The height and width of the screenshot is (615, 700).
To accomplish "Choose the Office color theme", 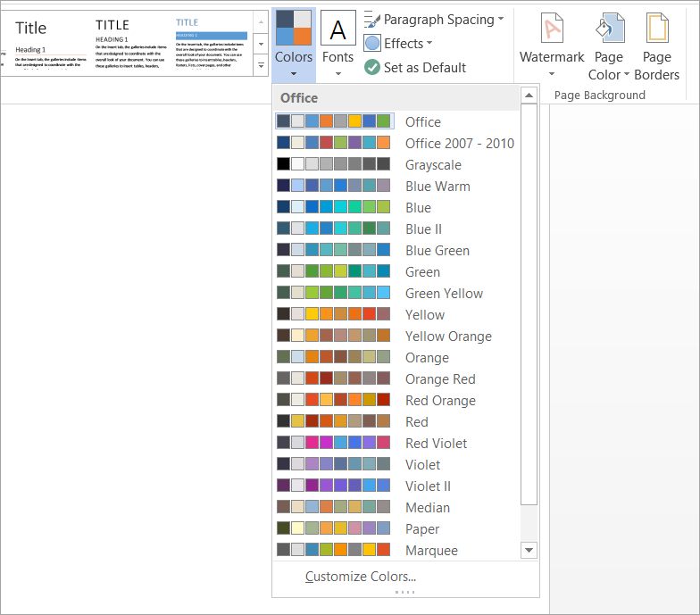I will (x=396, y=121).
